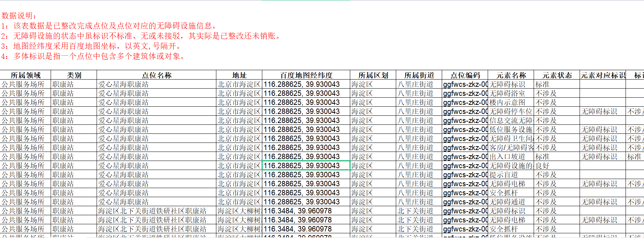Click the 所属街道 header cell
Viewport: 644px width, 238px height.
click(x=419, y=75)
